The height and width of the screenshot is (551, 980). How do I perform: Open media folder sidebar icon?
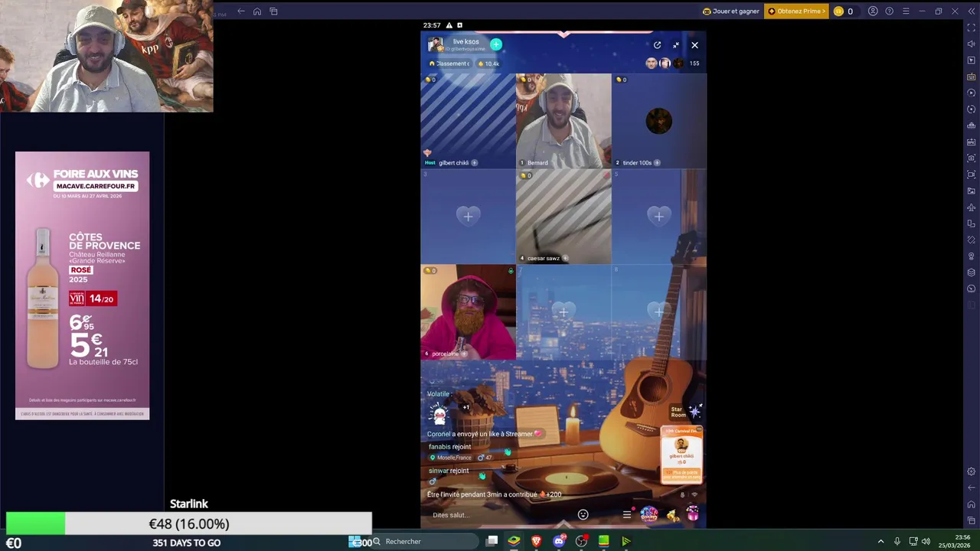[x=972, y=191]
